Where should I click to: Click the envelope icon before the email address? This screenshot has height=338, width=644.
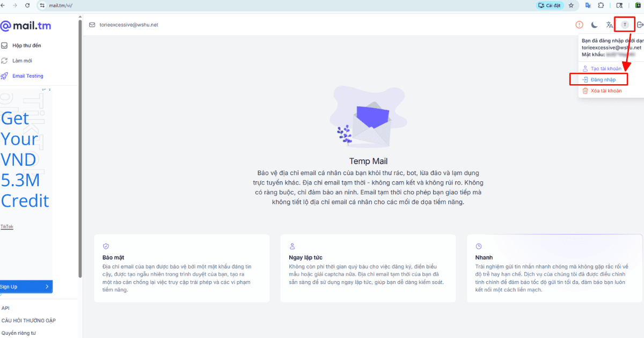[x=92, y=25]
